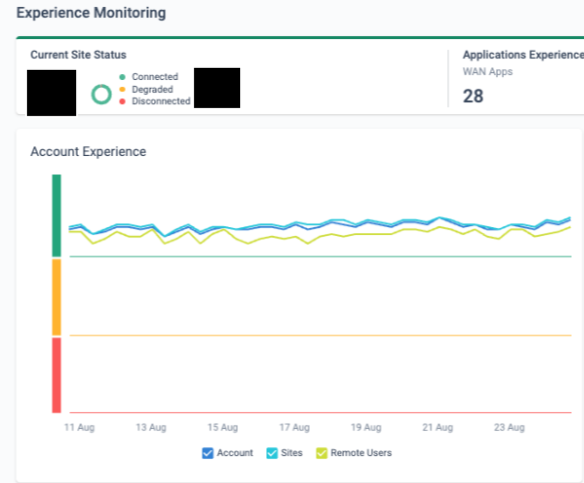
Task: Click the Sites legend label
Action: tap(292, 453)
